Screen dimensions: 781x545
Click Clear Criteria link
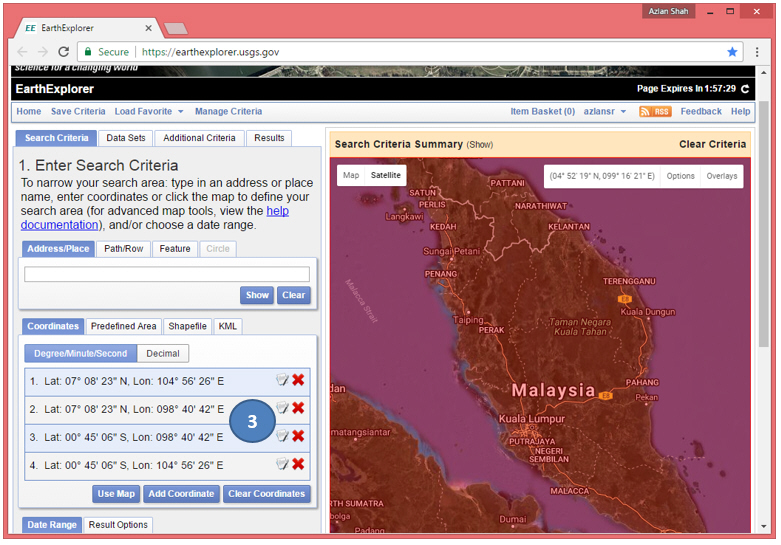tap(712, 144)
